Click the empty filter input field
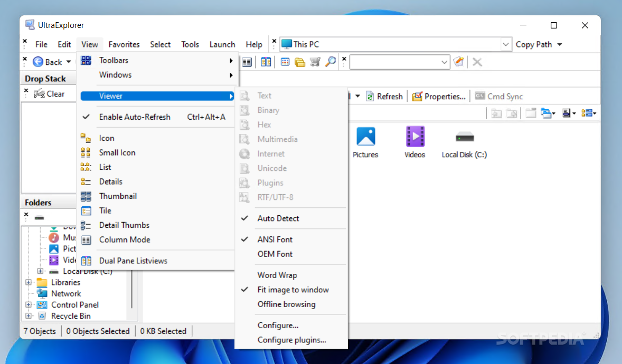Image resolution: width=622 pixels, height=364 pixels. click(x=395, y=62)
